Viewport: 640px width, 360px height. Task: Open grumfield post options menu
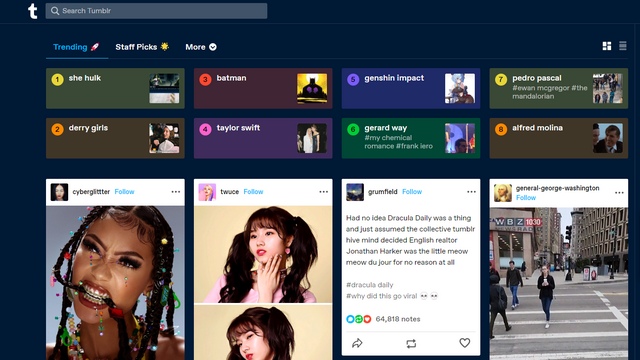(471, 192)
